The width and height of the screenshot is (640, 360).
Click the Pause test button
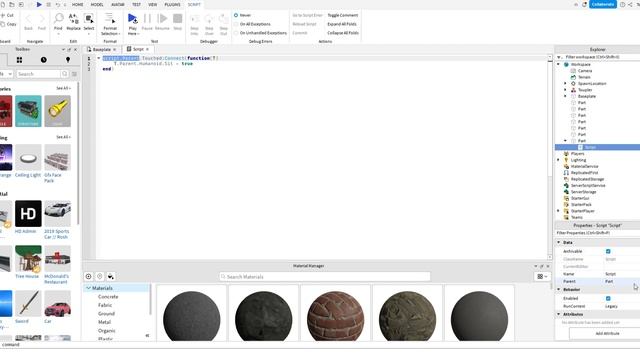pyautogui.click(x=147, y=22)
